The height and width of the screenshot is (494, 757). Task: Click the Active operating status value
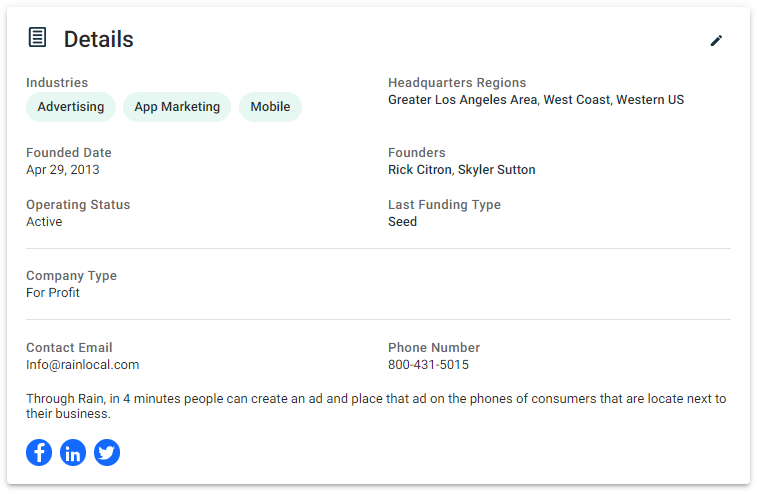pos(44,222)
